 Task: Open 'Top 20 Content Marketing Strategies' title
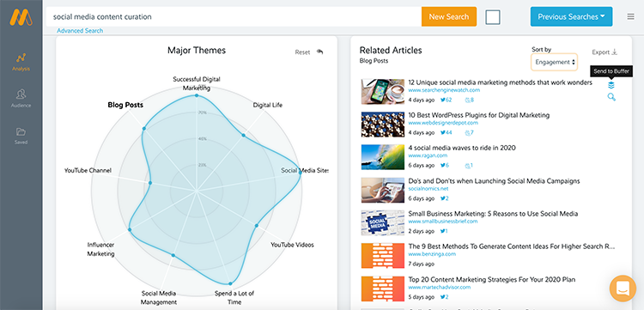492,279
